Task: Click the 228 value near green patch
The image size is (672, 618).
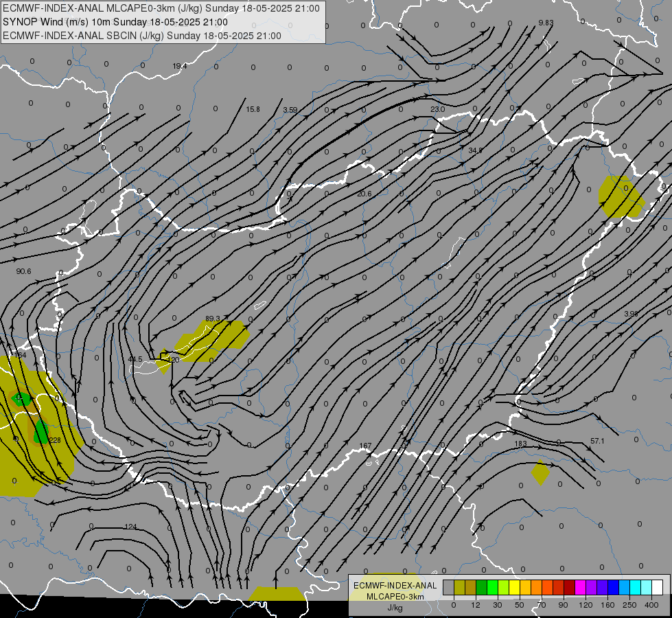Action: tap(55, 440)
